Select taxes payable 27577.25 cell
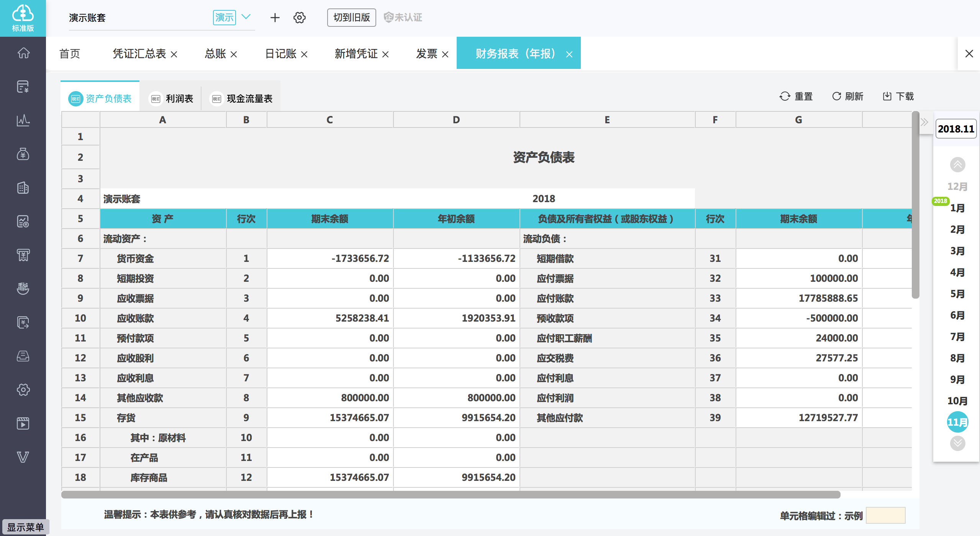980x536 pixels. pyautogui.click(x=799, y=358)
